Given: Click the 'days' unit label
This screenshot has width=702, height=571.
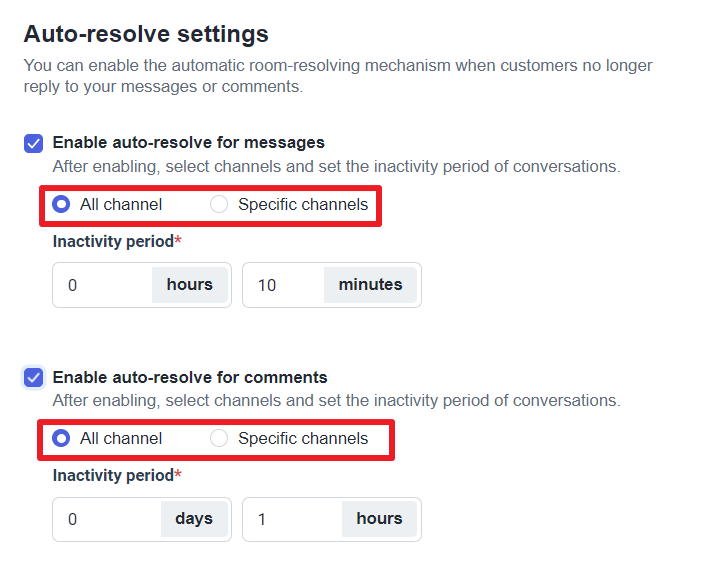Looking at the screenshot, I should (x=194, y=519).
